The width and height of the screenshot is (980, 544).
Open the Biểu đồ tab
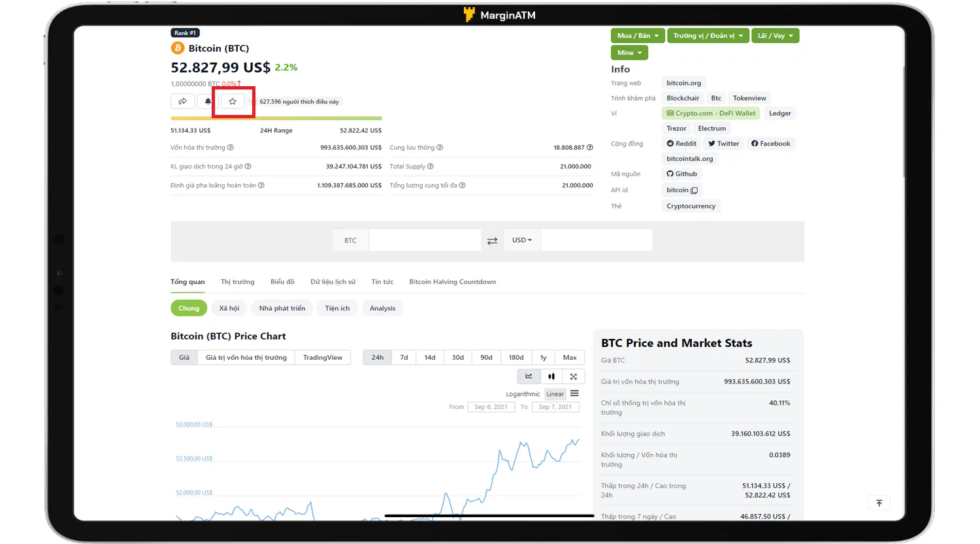pyautogui.click(x=282, y=282)
